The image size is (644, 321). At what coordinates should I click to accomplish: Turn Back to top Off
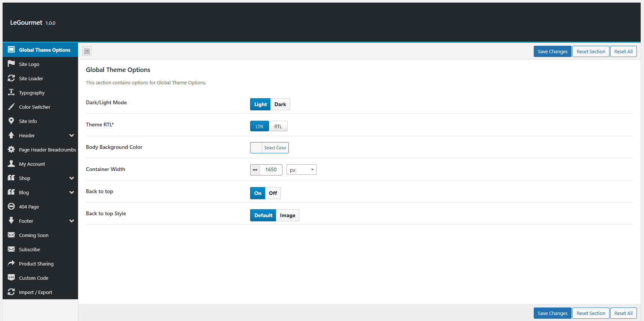pos(273,193)
